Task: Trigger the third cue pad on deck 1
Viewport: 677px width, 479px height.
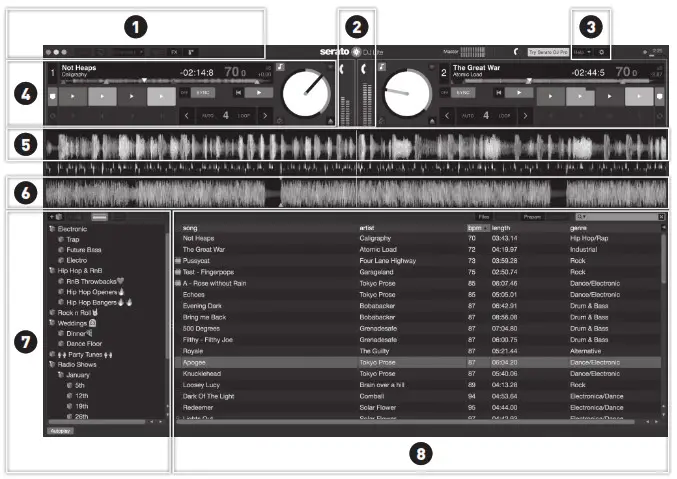Action: coord(132,96)
